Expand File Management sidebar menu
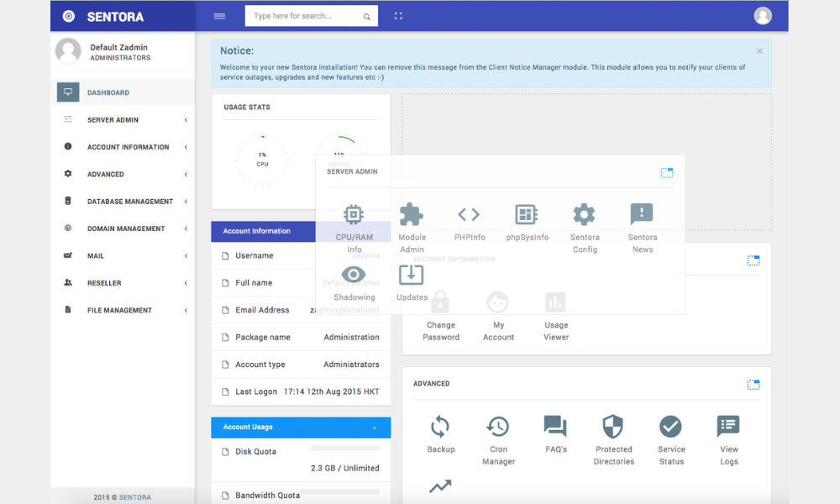840x504 pixels. pos(123,310)
